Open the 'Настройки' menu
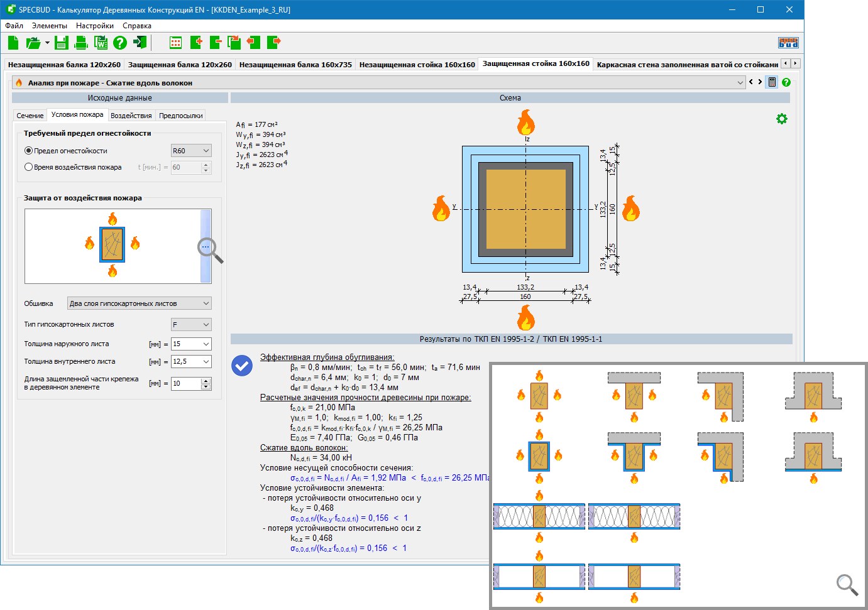The height and width of the screenshot is (610, 868). [x=94, y=26]
